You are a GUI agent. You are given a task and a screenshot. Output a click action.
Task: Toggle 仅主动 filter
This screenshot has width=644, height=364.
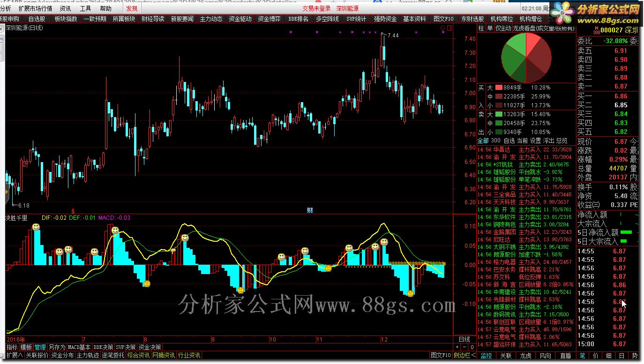pos(503,28)
